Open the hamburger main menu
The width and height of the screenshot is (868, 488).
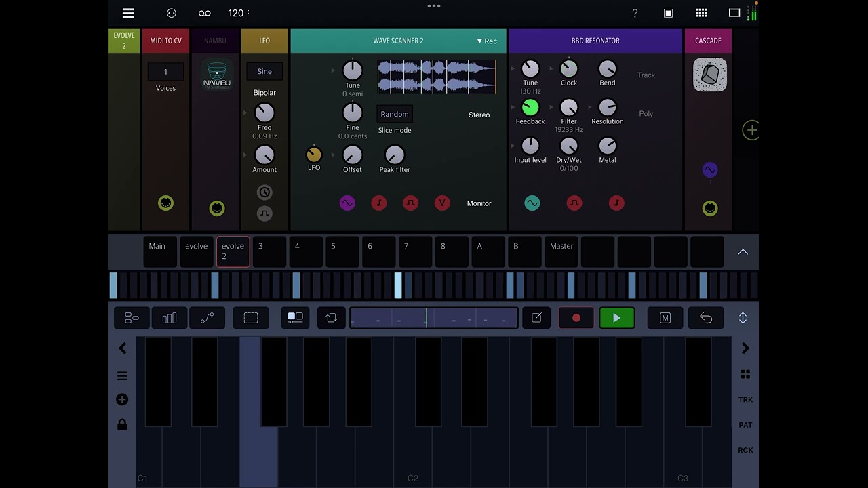[128, 13]
